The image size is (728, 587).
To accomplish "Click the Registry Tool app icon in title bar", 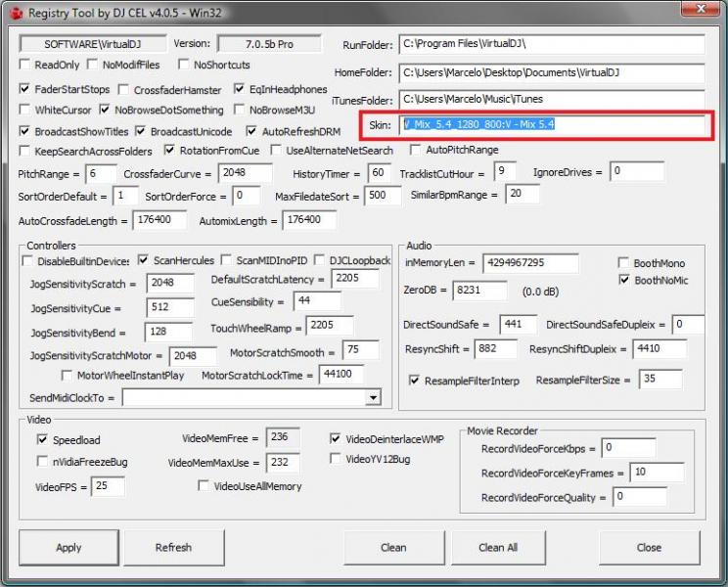I will pyautogui.click(x=17, y=14).
